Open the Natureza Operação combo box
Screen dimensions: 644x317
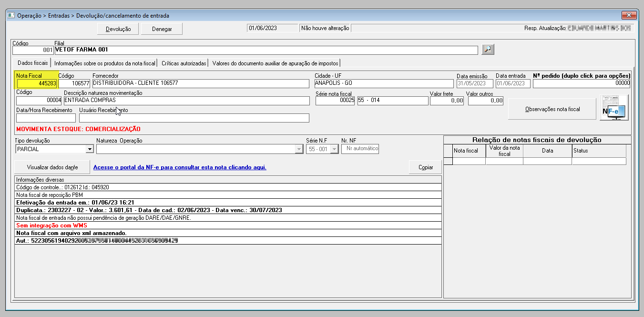(x=200, y=149)
